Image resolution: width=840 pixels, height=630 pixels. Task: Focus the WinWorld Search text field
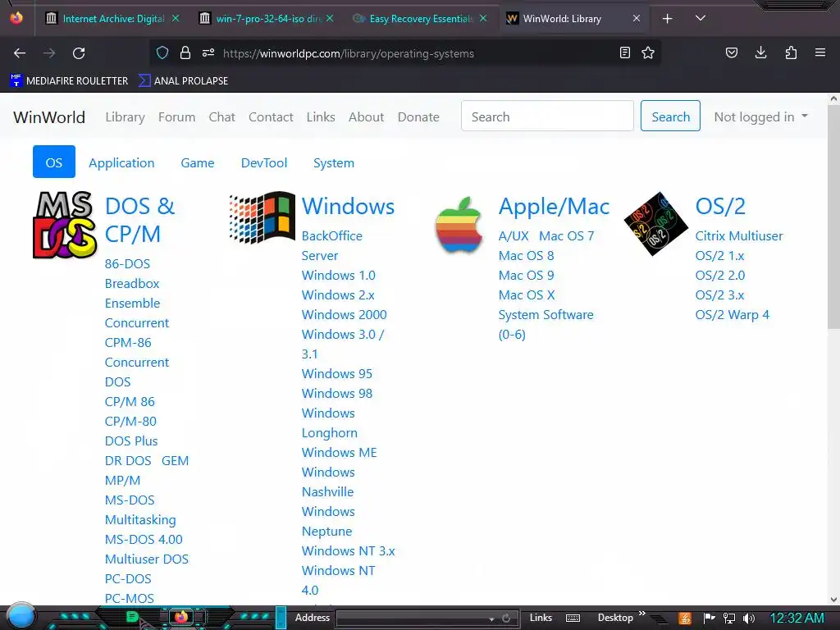pyautogui.click(x=547, y=116)
